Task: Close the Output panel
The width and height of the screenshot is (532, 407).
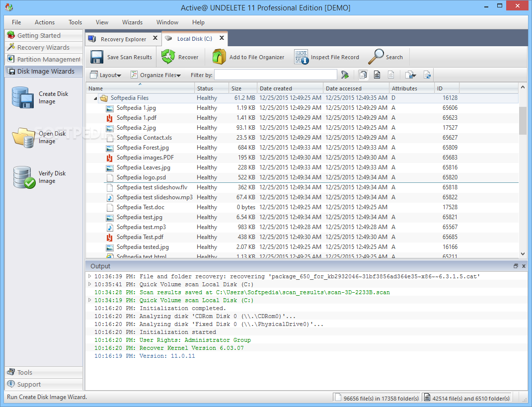Action: point(524,266)
